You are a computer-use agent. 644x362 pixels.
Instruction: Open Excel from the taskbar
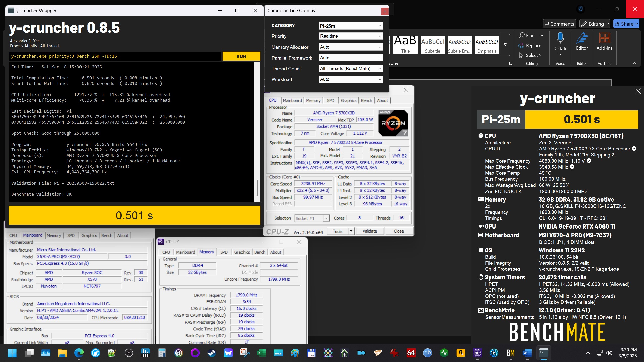(x=261, y=353)
